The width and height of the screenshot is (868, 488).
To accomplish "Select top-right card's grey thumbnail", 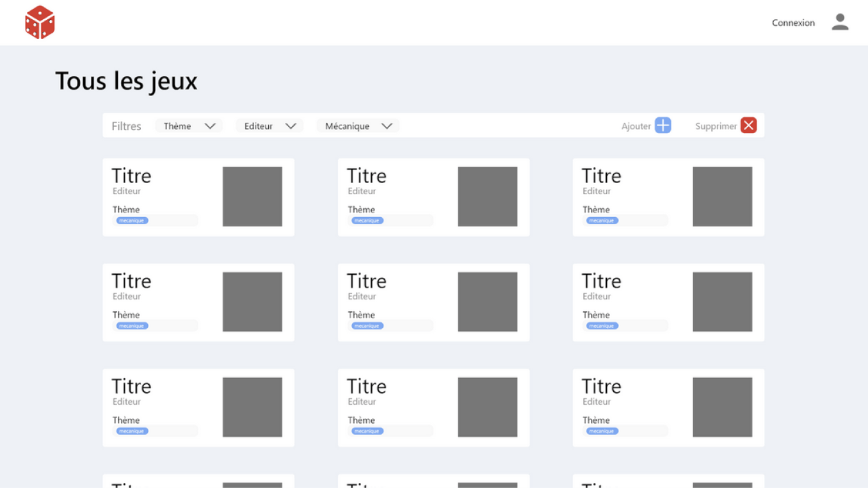I will point(722,197).
